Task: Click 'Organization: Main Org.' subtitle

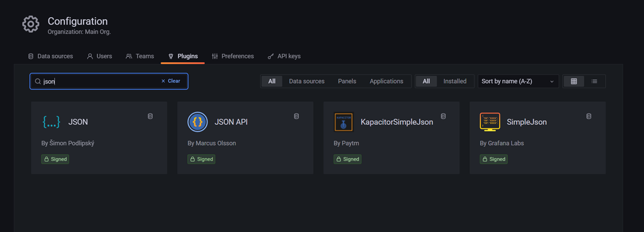Action: (79, 32)
